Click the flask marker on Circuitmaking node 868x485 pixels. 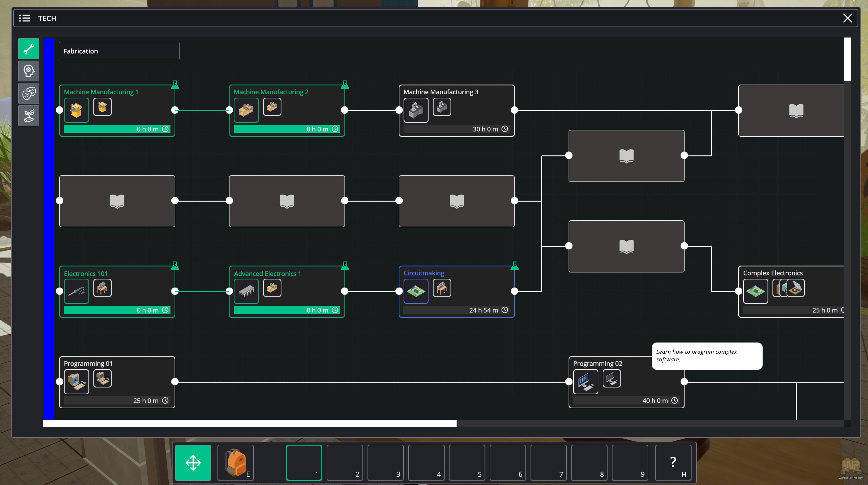tap(514, 266)
